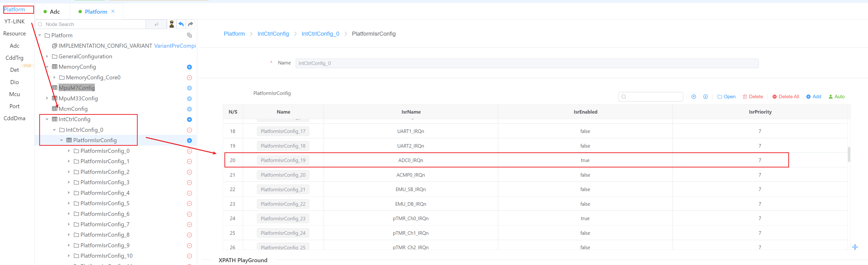Go to the Platform breadcrumb link
The width and height of the screenshot is (868, 265).
(x=234, y=34)
